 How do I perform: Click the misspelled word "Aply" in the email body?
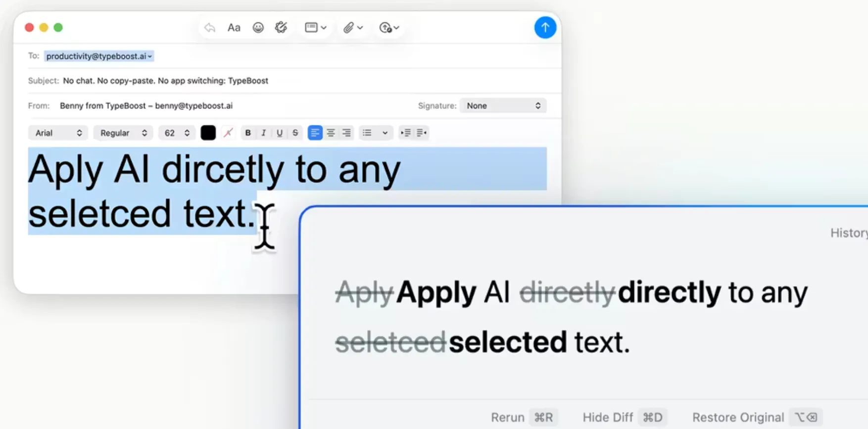pos(66,170)
